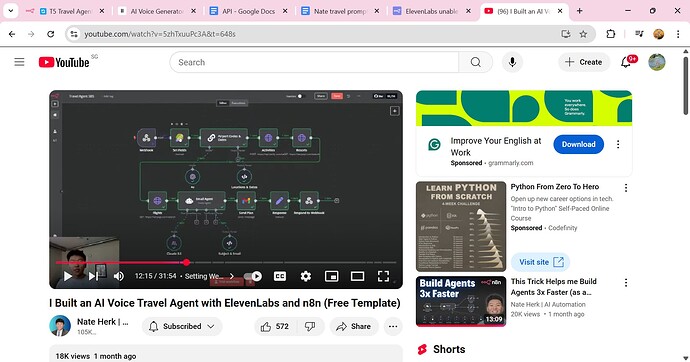Go back to the previous page
The height and width of the screenshot is (362, 690).
point(12,34)
